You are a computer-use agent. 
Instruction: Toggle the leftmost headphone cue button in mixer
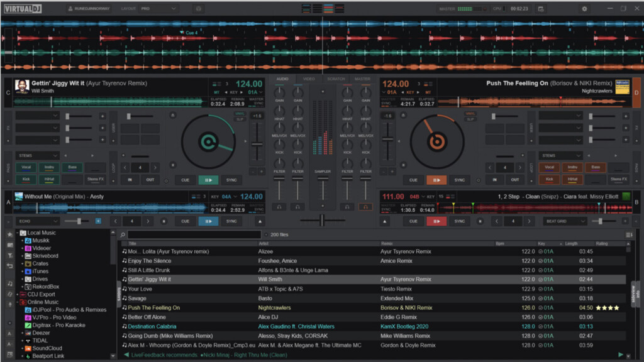279,207
